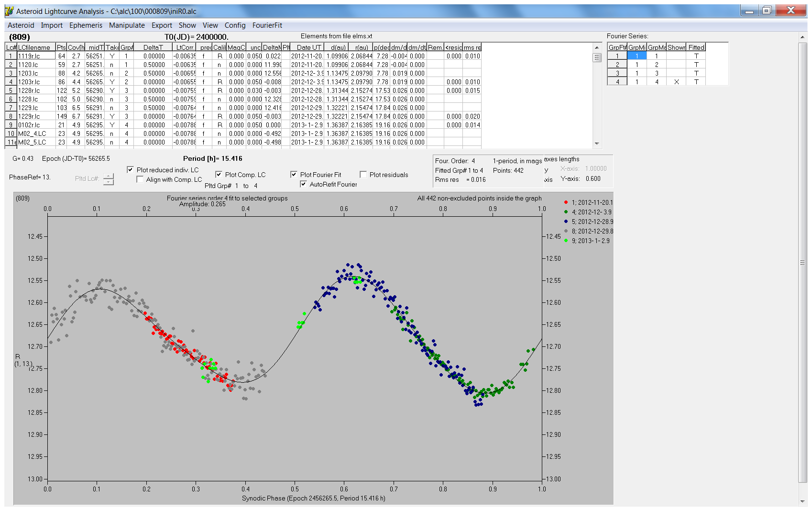
Task: Open the Config menu
Action: [235, 25]
